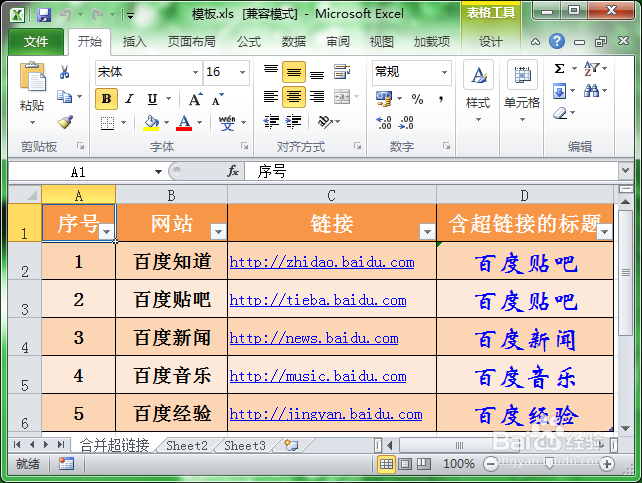Decrease indent of cell content
Screen dimensions: 642x483
[x=271, y=122]
